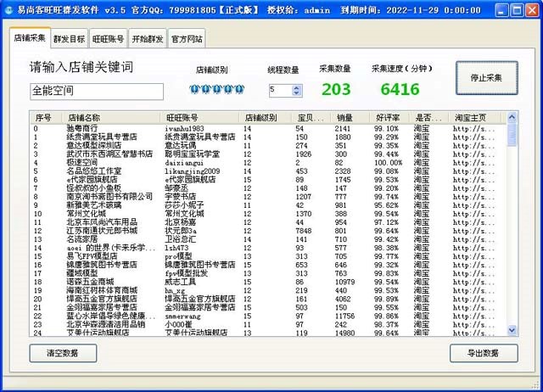Click account ivanhu1983 cell

[184, 128]
